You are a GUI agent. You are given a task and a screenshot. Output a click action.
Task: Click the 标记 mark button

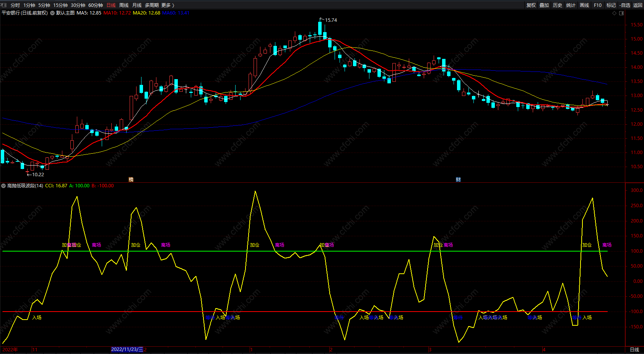pyautogui.click(x=611, y=5)
